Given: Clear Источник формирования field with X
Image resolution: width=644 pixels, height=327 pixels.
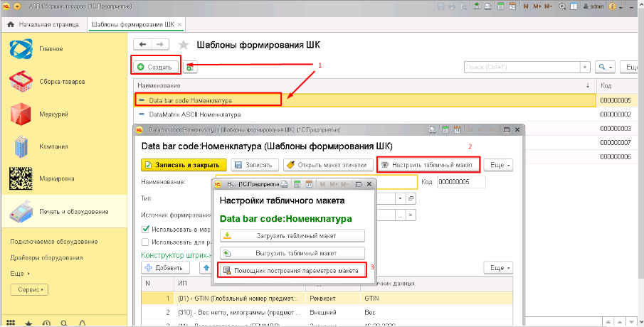Looking at the screenshot, I should click(x=411, y=215).
